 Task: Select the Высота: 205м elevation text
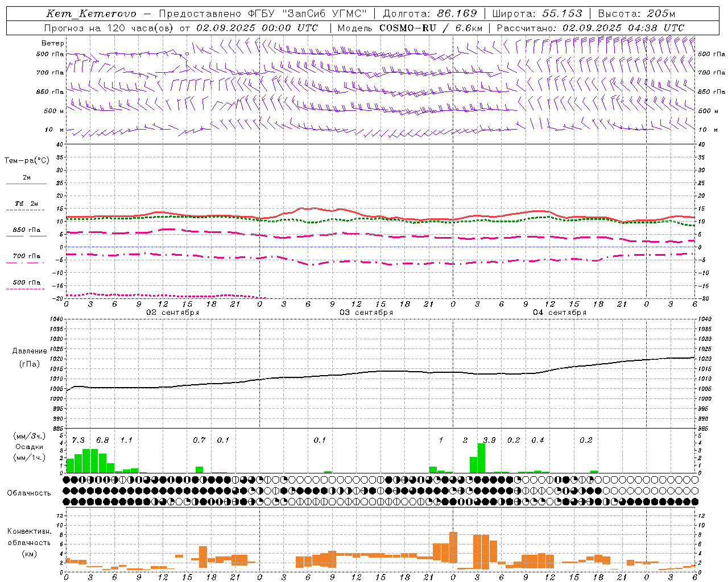click(x=636, y=14)
